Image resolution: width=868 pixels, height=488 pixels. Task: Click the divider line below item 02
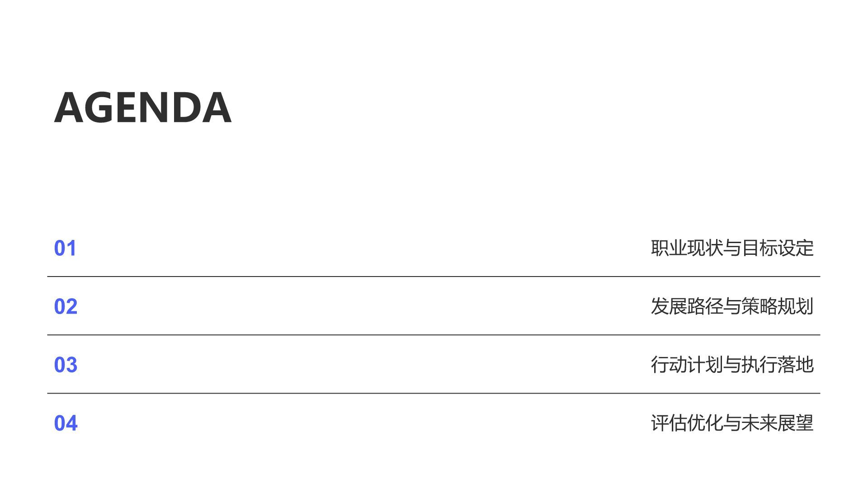click(434, 335)
